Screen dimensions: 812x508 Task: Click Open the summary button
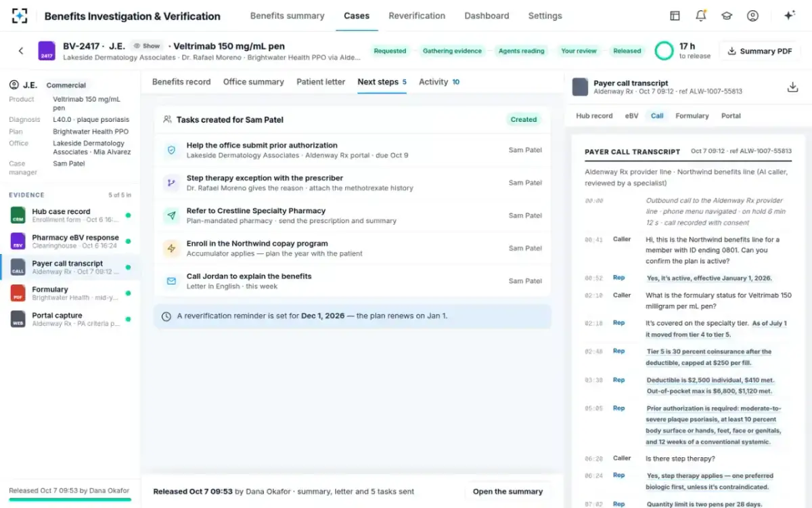507,492
